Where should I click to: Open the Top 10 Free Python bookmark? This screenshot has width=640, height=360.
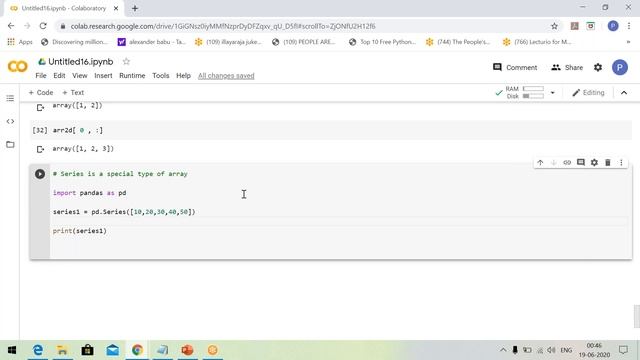tap(382, 42)
